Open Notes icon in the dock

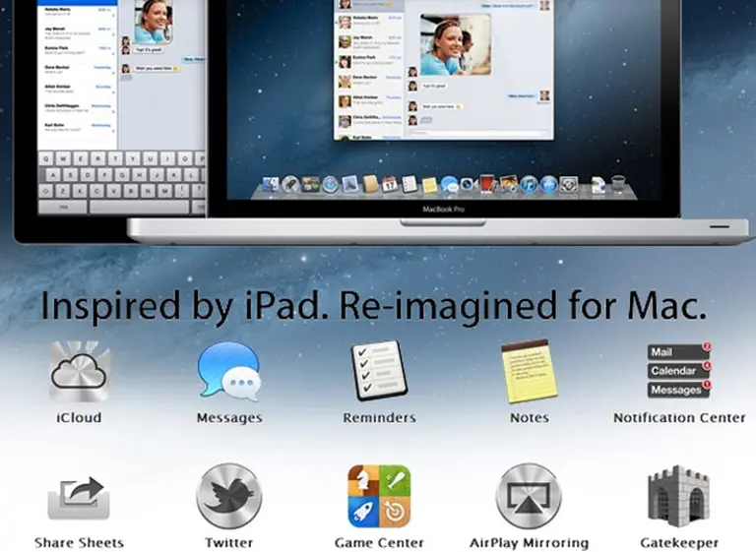[429, 185]
